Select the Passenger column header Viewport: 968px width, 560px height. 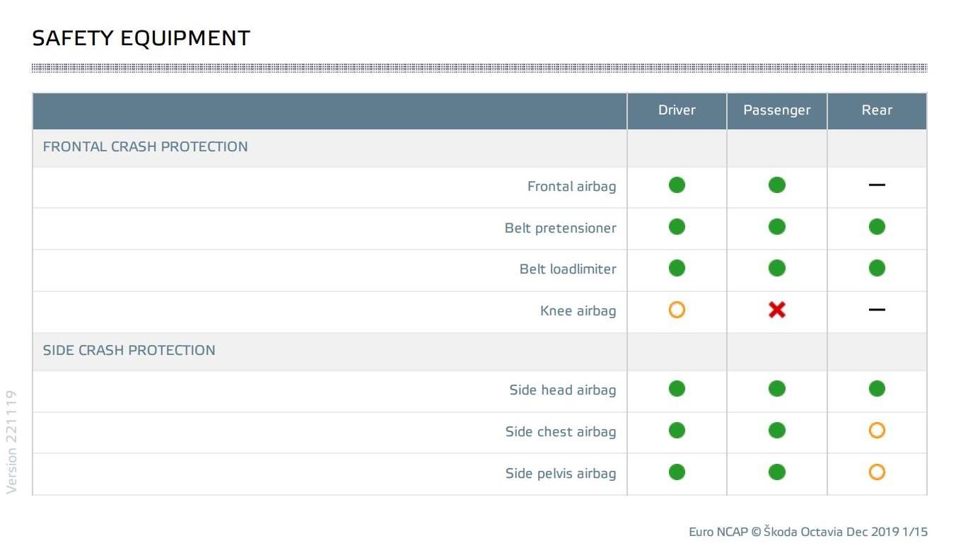click(776, 111)
